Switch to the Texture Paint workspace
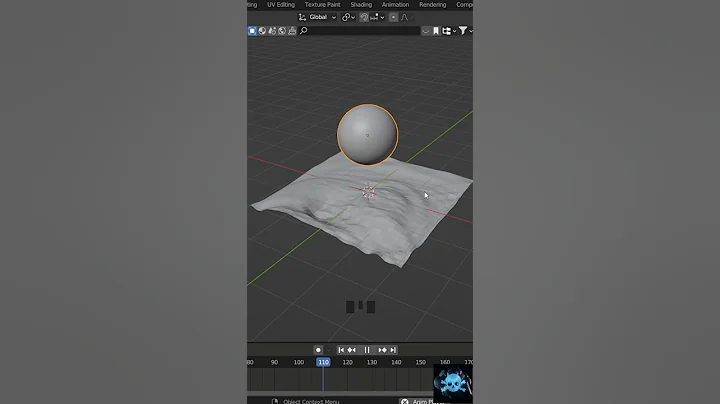This screenshot has width=720, height=404. [323, 5]
